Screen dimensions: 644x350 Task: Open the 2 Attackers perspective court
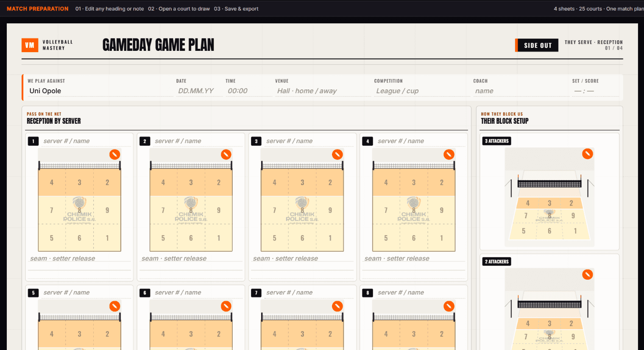(x=549, y=309)
